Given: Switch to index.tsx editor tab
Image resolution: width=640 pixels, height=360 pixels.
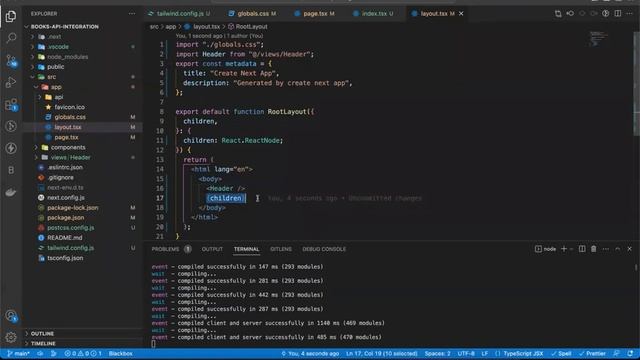Looking at the screenshot, I should tap(373, 13).
